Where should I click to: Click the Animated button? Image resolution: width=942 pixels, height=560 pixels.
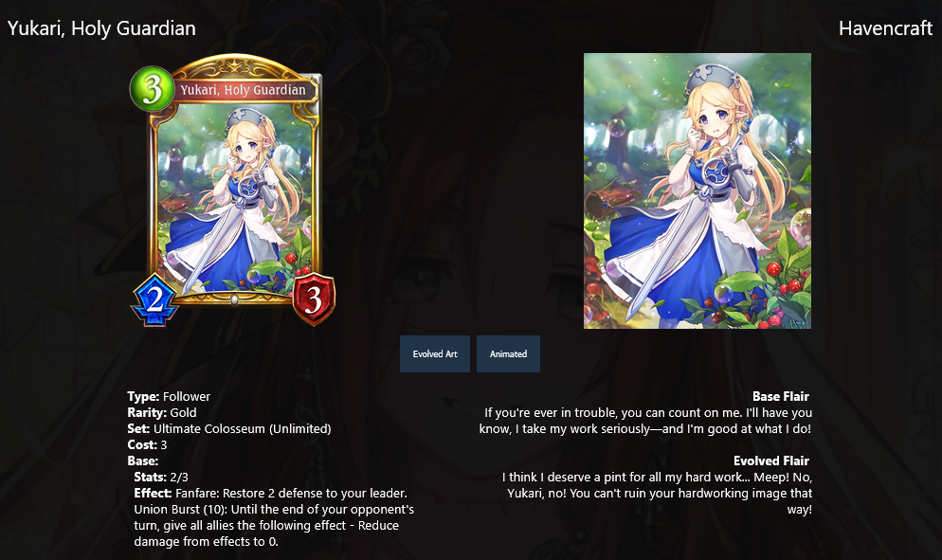(508, 353)
